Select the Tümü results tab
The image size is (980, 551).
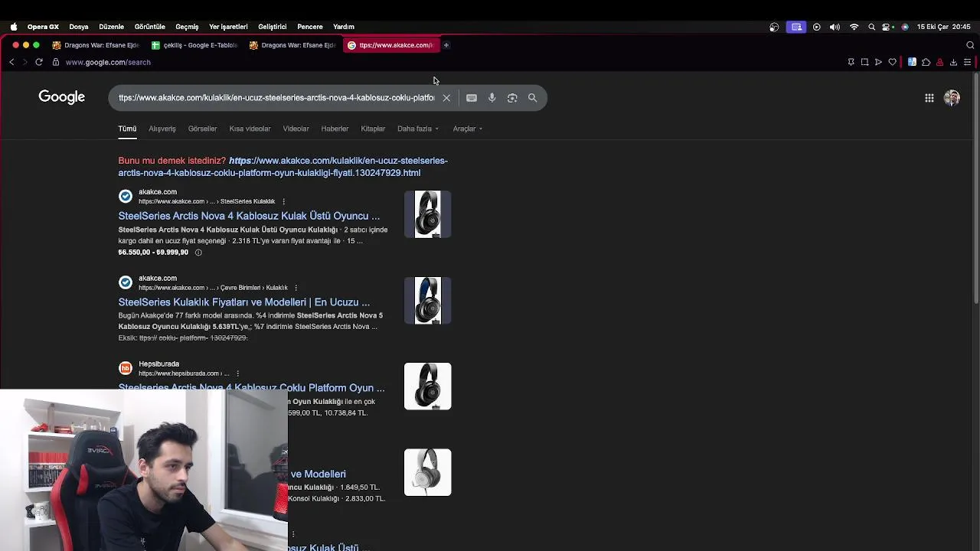point(127,129)
